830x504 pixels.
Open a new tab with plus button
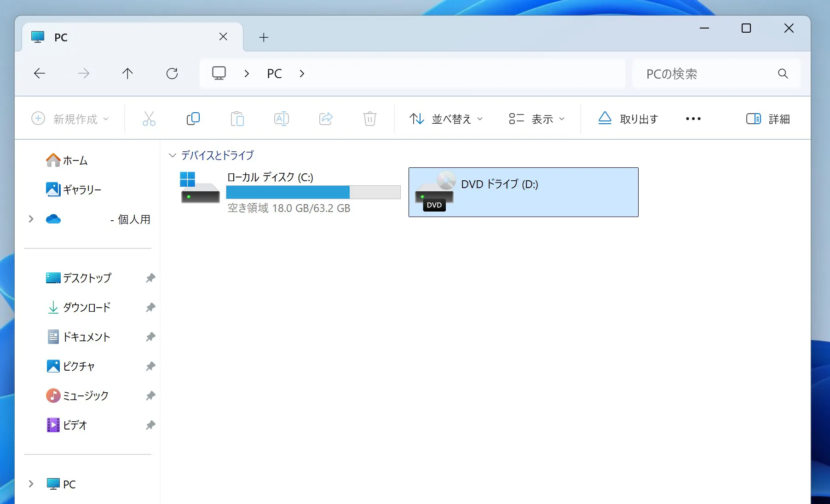pyautogui.click(x=264, y=37)
